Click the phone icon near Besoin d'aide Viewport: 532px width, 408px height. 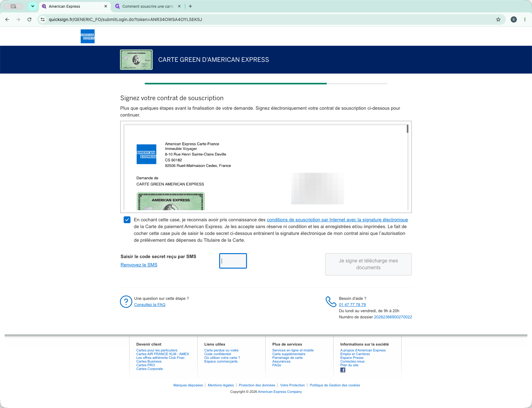[x=331, y=302]
